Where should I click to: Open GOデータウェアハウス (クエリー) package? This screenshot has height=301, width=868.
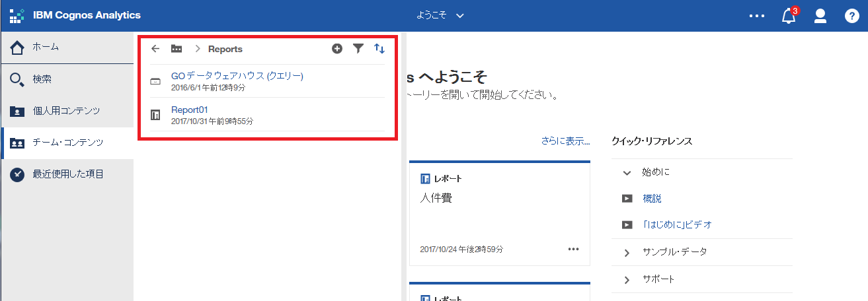tap(237, 76)
